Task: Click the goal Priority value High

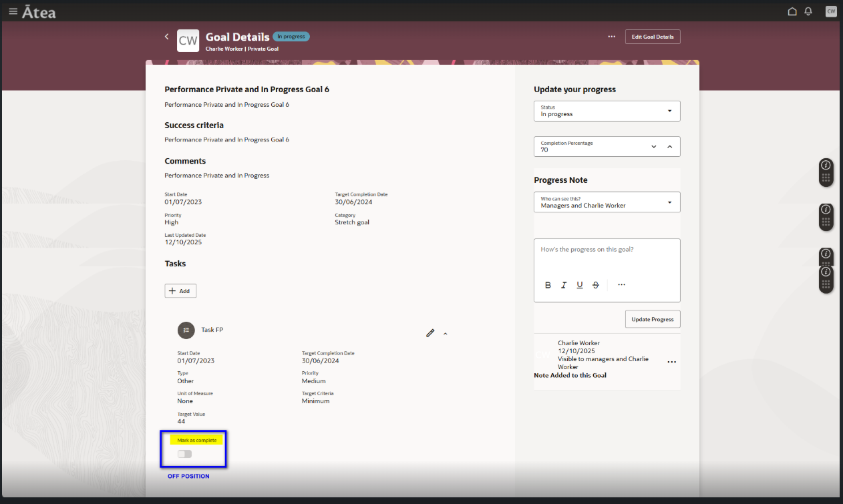Action: coord(172,222)
